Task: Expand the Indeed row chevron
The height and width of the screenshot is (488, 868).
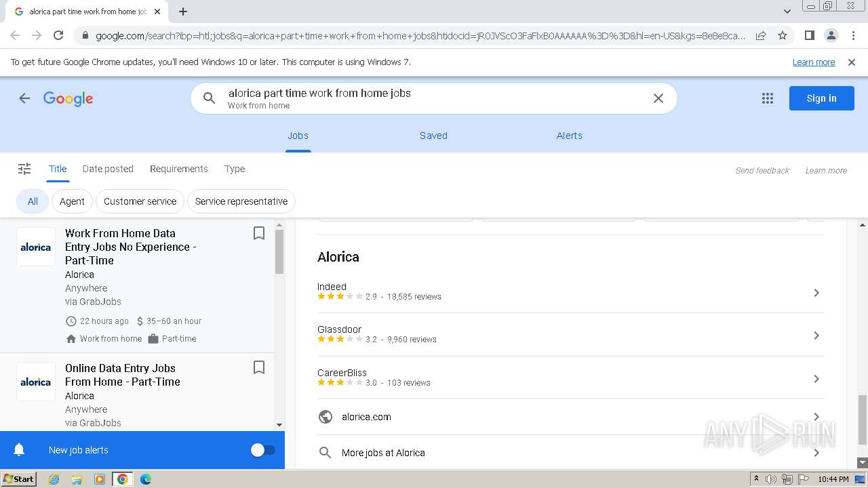Action: [x=816, y=293]
